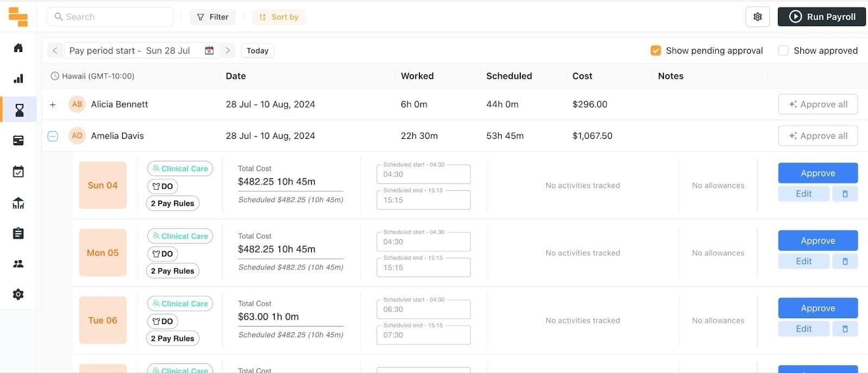Collapse Amelia Davis's timesheet row
868x373 pixels.
(x=53, y=136)
